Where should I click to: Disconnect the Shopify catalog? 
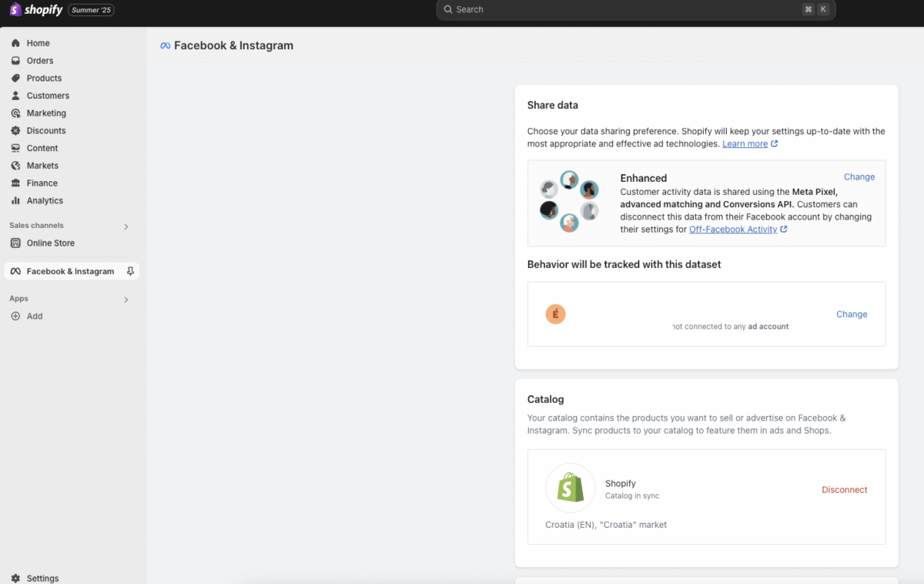[844, 490]
